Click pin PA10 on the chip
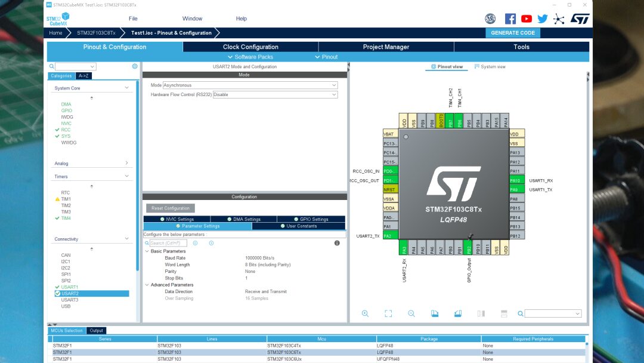 click(516, 180)
